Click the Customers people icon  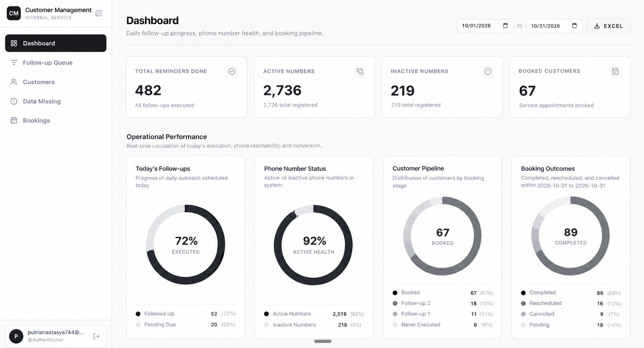point(14,82)
